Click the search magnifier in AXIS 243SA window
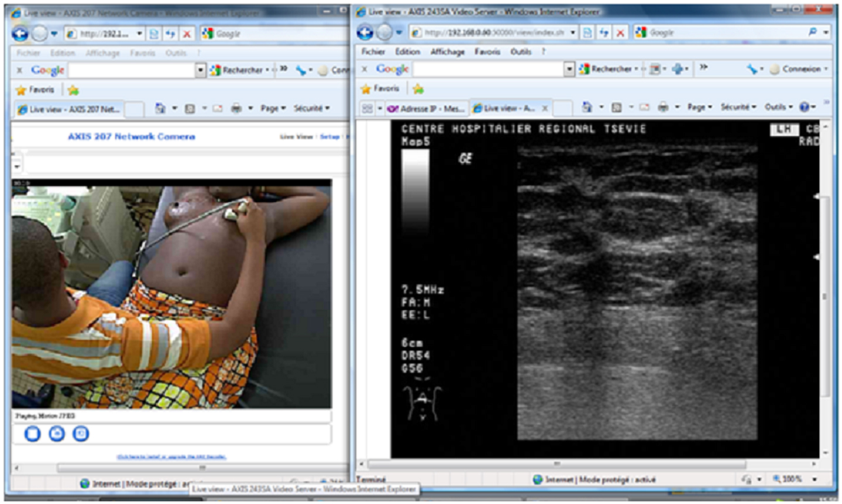The width and height of the screenshot is (842, 504). [x=813, y=32]
